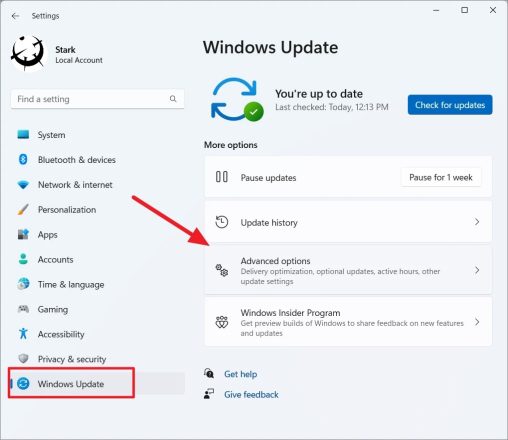Click the Get help headset icon
The height and width of the screenshot is (440, 508).
click(x=209, y=373)
